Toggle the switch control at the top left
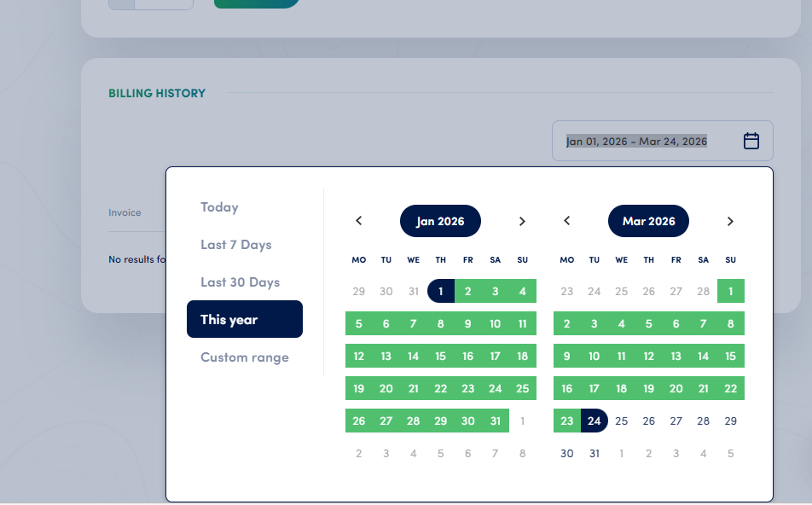The height and width of the screenshot is (505, 812). [150, 3]
